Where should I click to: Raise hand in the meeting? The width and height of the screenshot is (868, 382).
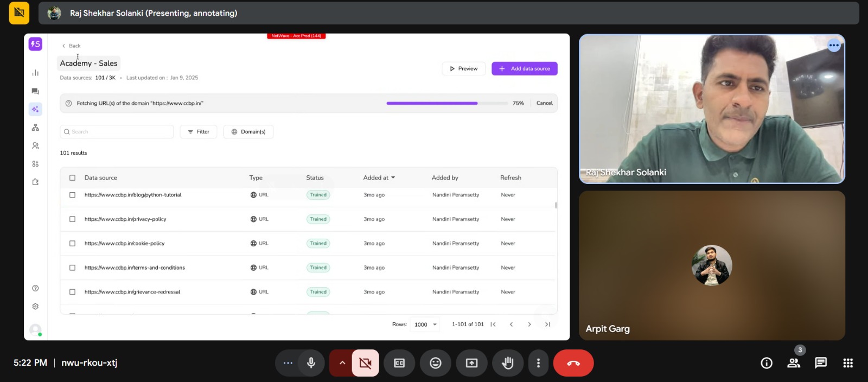point(508,363)
